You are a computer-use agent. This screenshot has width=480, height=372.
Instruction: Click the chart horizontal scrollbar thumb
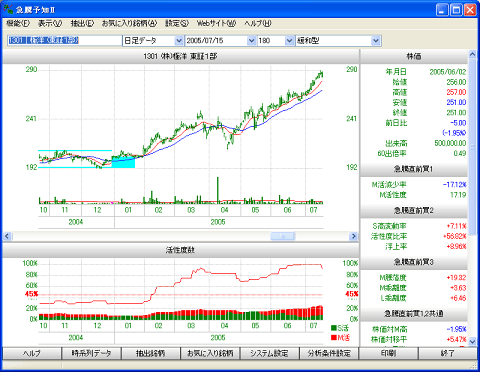coord(283,236)
